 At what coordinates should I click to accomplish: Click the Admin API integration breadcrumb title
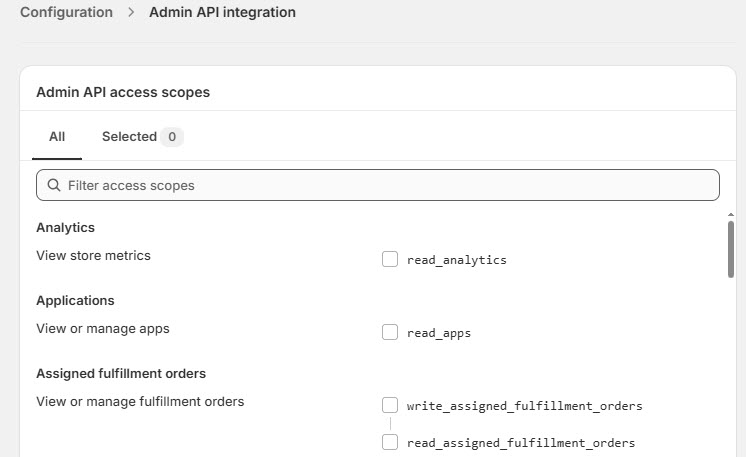[x=222, y=12]
